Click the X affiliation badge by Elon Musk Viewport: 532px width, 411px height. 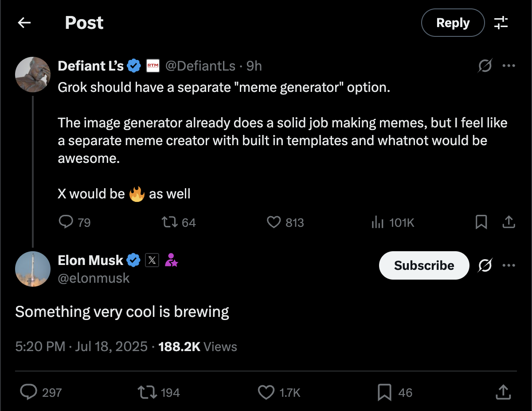152,261
